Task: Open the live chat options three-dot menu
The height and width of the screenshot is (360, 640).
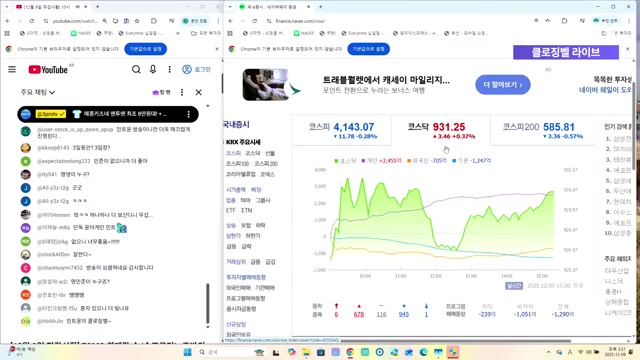Action: 182,92
